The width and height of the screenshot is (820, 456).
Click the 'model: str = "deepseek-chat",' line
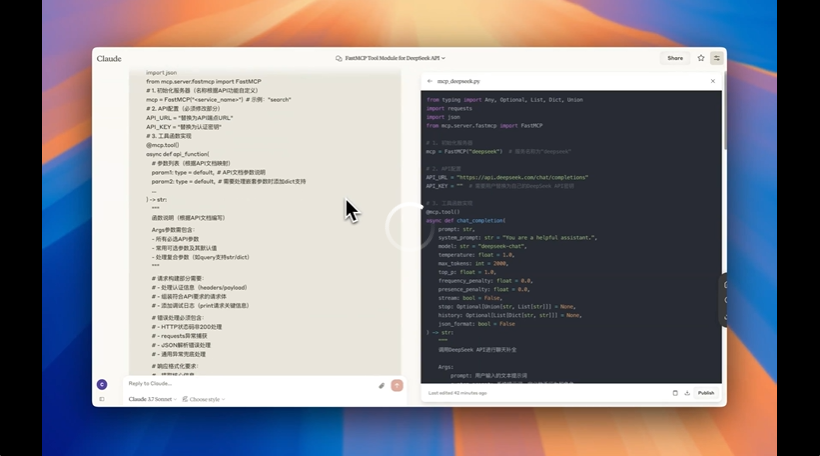point(482,246)
